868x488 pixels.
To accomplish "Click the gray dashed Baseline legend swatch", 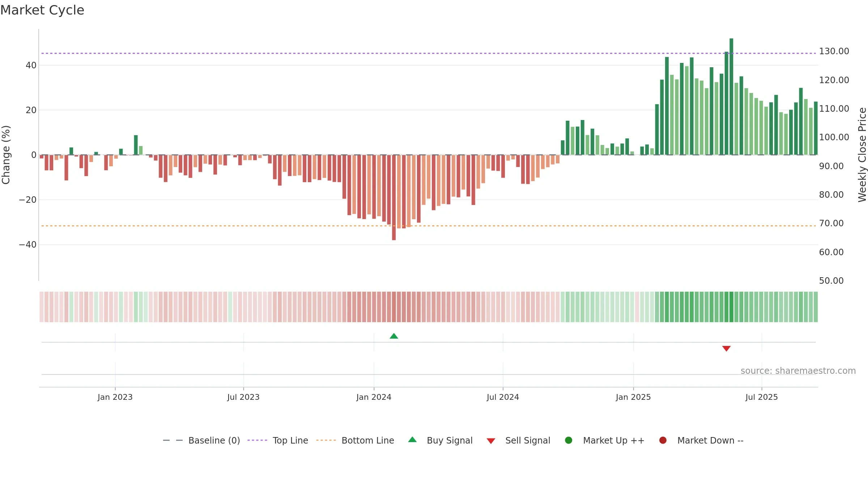I will click(173, 440).
